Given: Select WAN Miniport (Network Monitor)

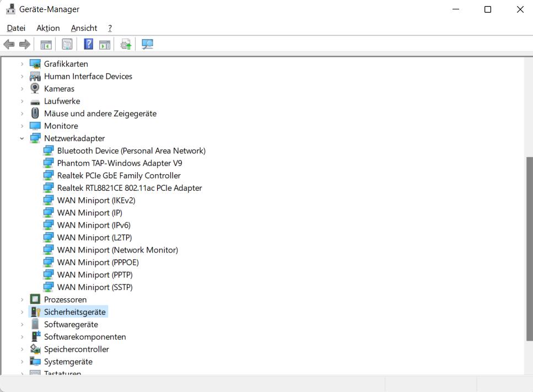Looking at the screenshot, I should click(x=117, y=250).
